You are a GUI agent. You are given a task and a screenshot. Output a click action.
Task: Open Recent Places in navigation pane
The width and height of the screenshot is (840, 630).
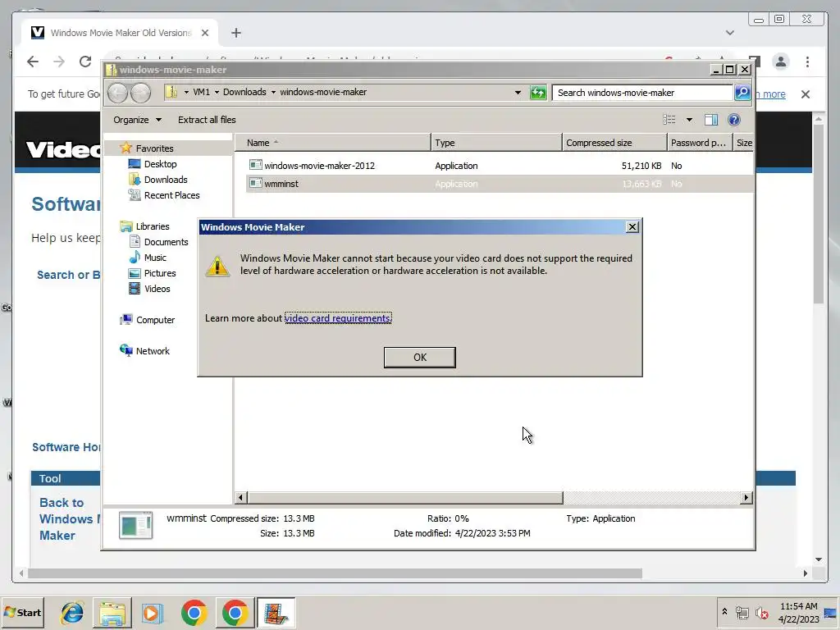tap(171, 195)
